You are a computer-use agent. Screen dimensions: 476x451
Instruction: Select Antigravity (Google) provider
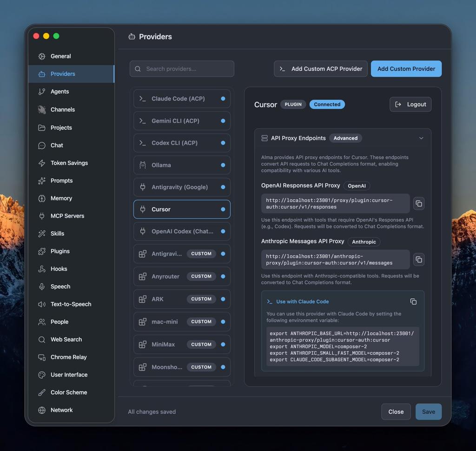point(182,187)
